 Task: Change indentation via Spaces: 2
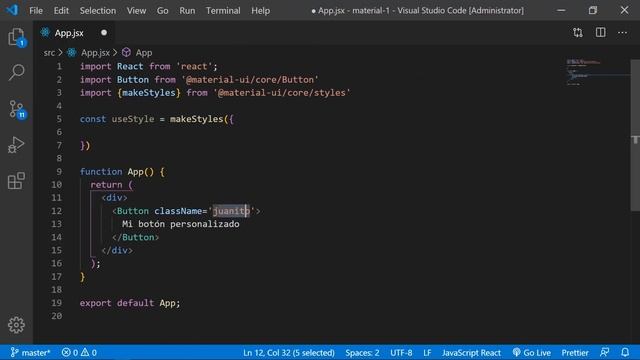pyautogui.click(x=362, y=352)
